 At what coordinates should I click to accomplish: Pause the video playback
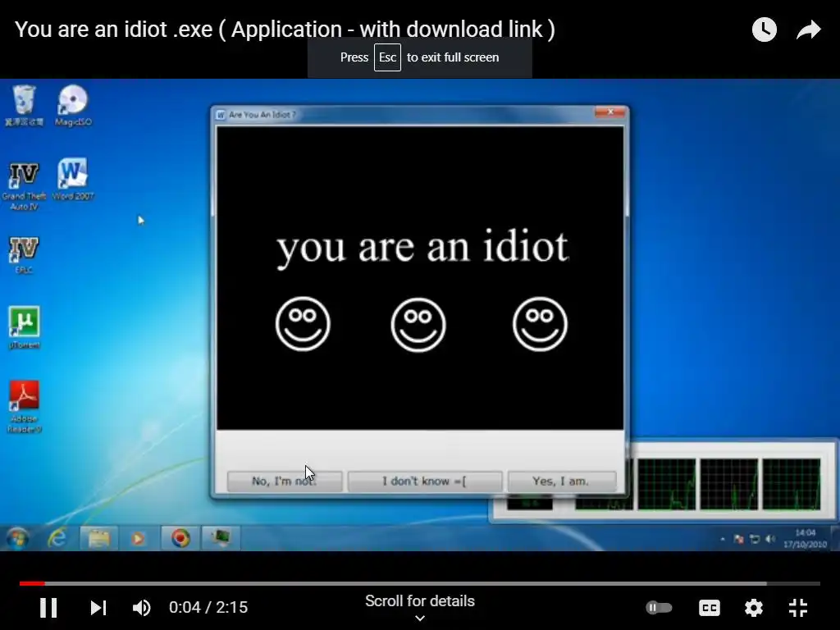(x=48, y=608)
